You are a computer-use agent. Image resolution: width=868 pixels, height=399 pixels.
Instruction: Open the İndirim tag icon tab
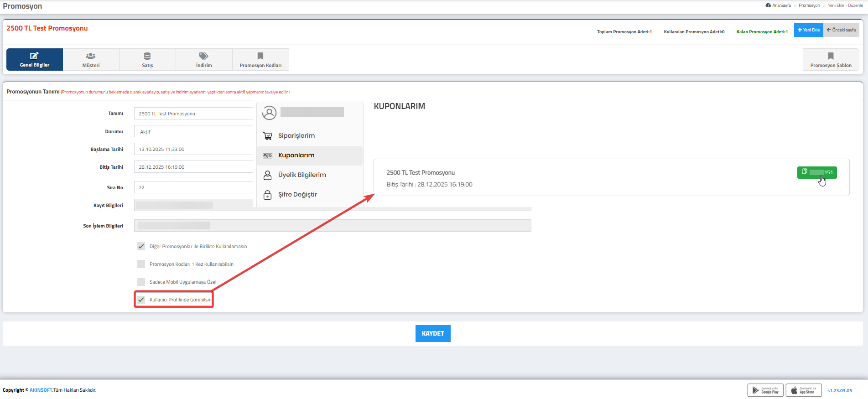click(204, 56)
